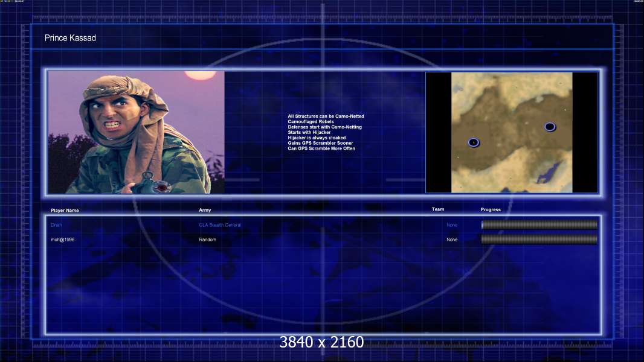Click the desert map preview
Viewport: 644px width, 362px height.
click(x=512, y=132)
